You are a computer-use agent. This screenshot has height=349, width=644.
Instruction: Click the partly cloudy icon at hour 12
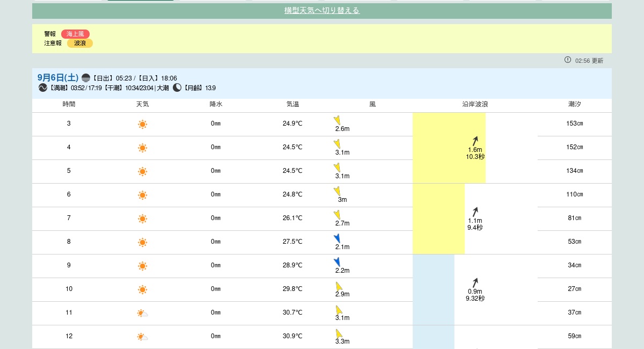point(142,337)
